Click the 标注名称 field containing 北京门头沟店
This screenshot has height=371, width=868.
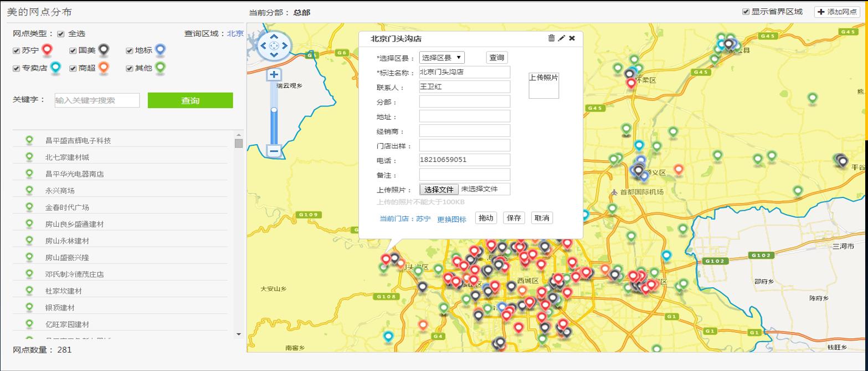point(464,72)
